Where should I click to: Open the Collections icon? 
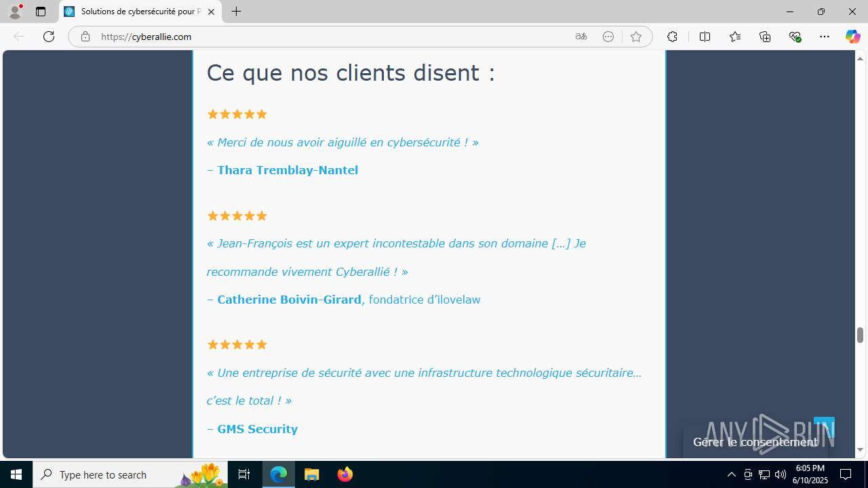(x=765, y=37)
